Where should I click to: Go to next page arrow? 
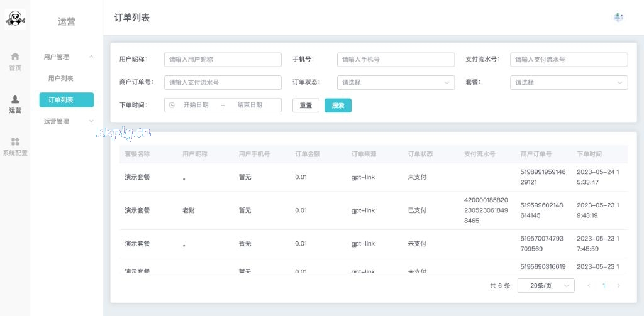point(619,286)
